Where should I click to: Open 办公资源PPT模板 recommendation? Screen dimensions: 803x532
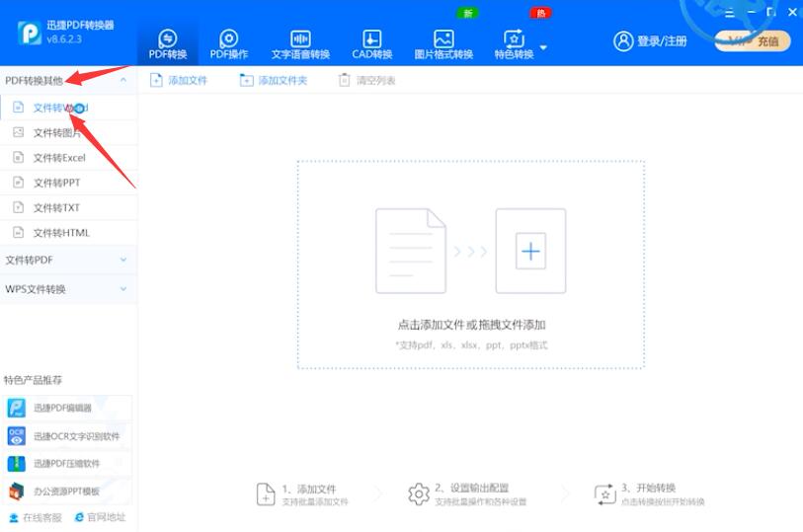click(x=66, y=492)
